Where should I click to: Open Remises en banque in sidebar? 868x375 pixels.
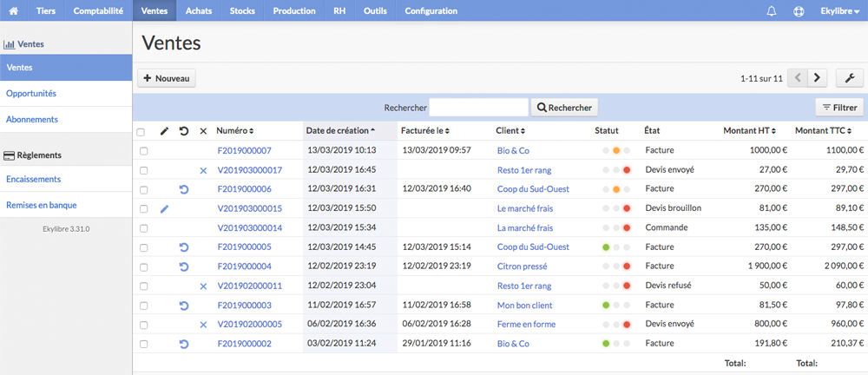coord(66,205)
